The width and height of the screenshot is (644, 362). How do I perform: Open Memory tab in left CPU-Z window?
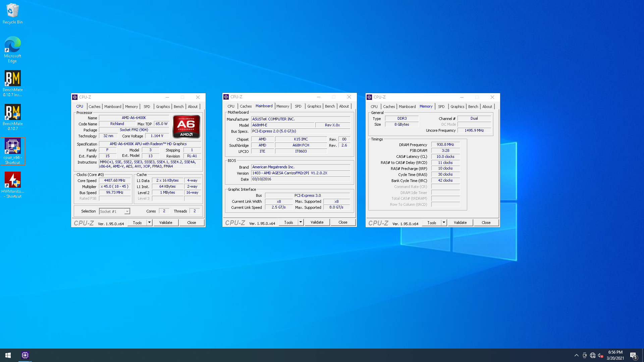(131, 107)
